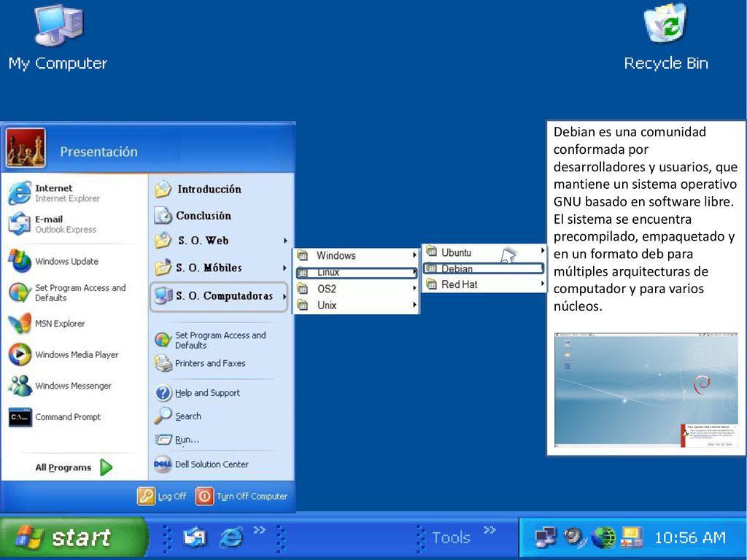This screenshot has width=747, height=560.
Task: Click the Debian desktop screenshot thumbnail
Action: point(646,390)
